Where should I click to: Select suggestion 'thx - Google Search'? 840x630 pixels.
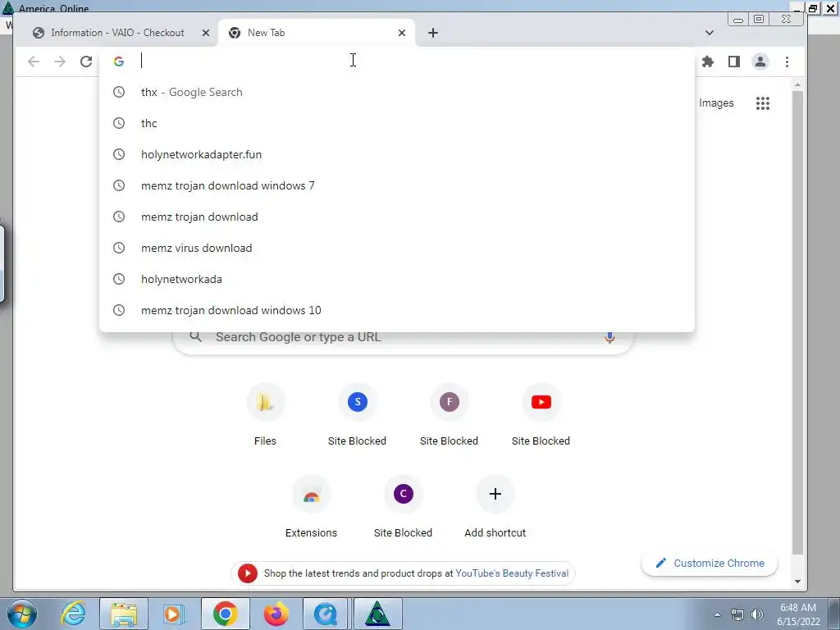pos(397,92)
